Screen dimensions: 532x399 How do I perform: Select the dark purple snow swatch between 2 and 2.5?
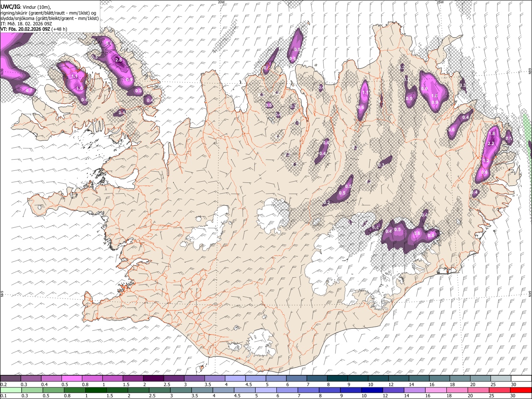point(153,378)
